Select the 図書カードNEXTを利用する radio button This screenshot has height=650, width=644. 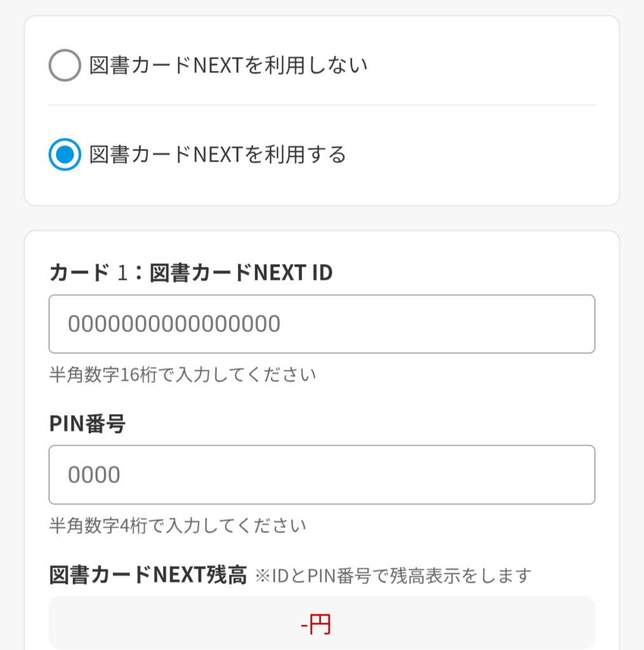pyautogui.click(x=65, y=154)
